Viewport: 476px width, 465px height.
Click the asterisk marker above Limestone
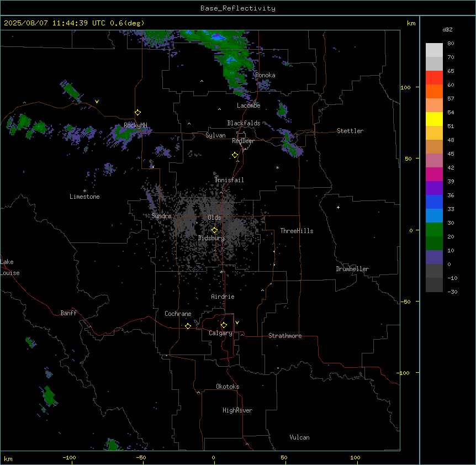pyautogui.click(x=84, y=191)
